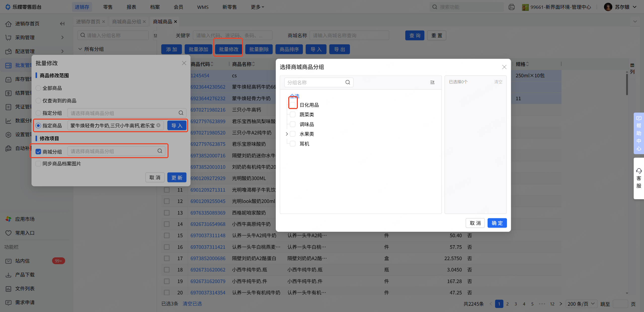Screen dimensions: 644x312
Task: Click the 商城名称 query input field
Action: click(349, 36)
